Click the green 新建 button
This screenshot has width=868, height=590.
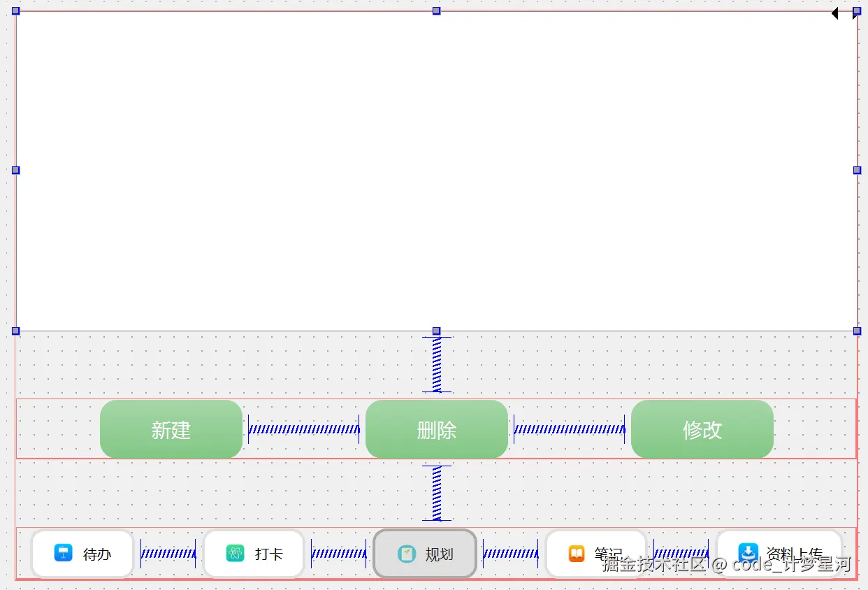tap(171, 429)
